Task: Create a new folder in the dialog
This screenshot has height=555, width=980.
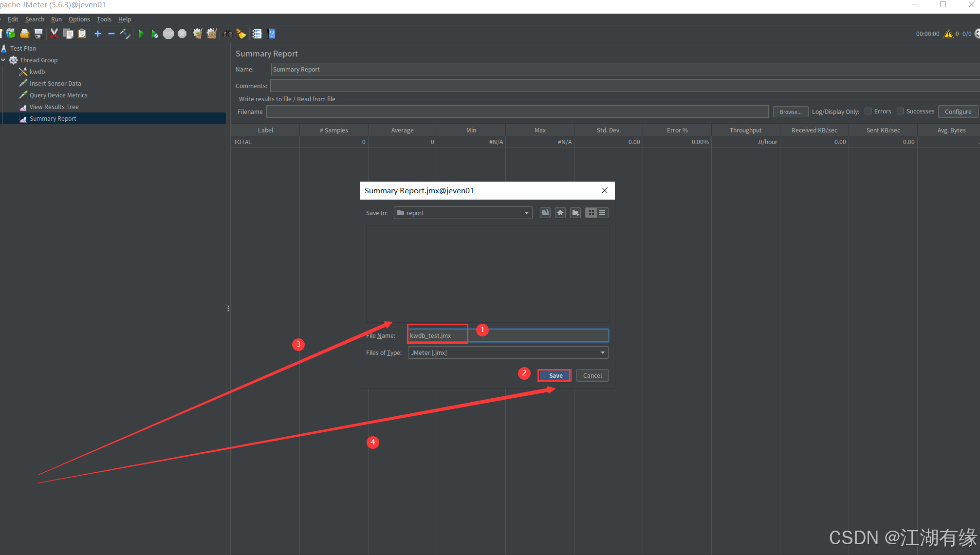Action: 575,213
